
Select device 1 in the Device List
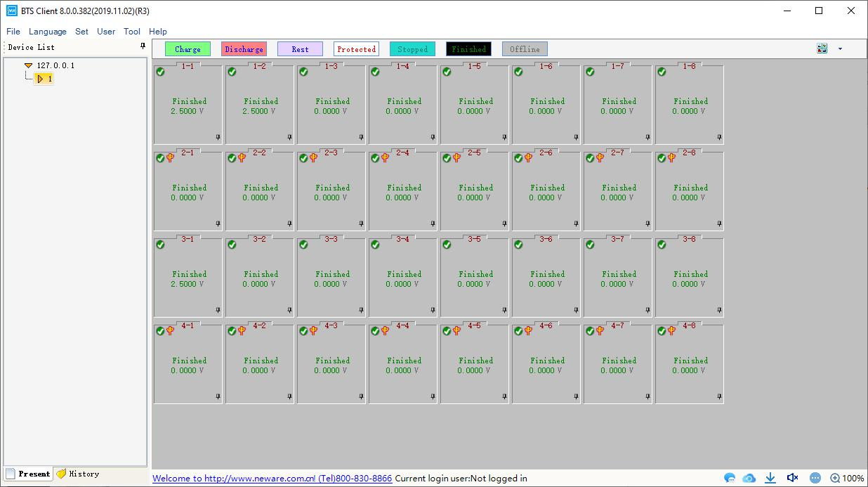pyautogui.click(x=44, y=79)
